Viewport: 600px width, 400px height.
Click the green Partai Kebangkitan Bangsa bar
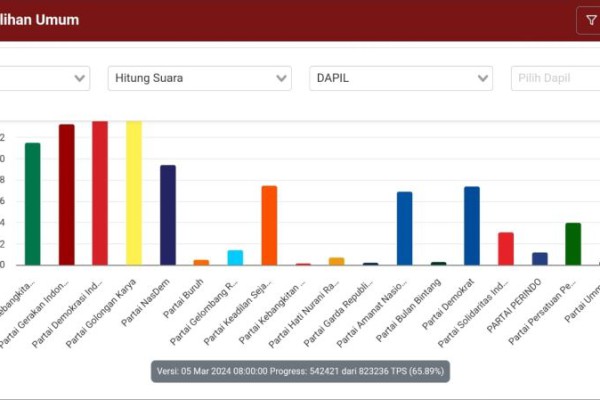point(33,204)
